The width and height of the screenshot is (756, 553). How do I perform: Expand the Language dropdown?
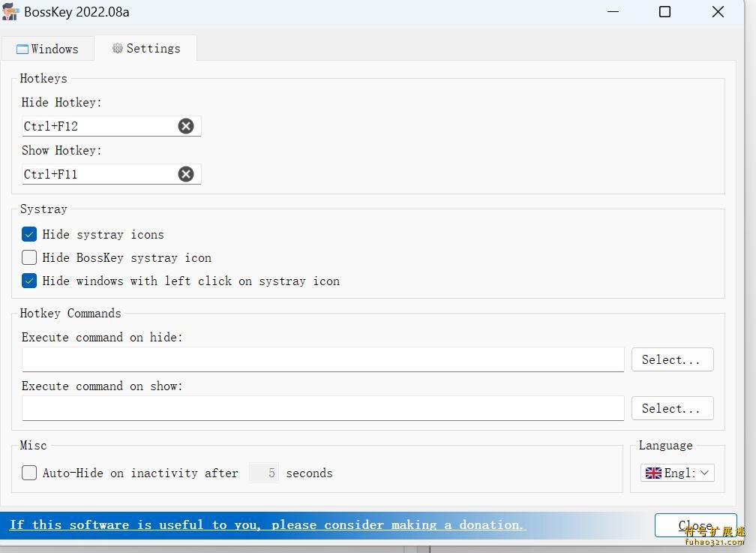(677, 473)
